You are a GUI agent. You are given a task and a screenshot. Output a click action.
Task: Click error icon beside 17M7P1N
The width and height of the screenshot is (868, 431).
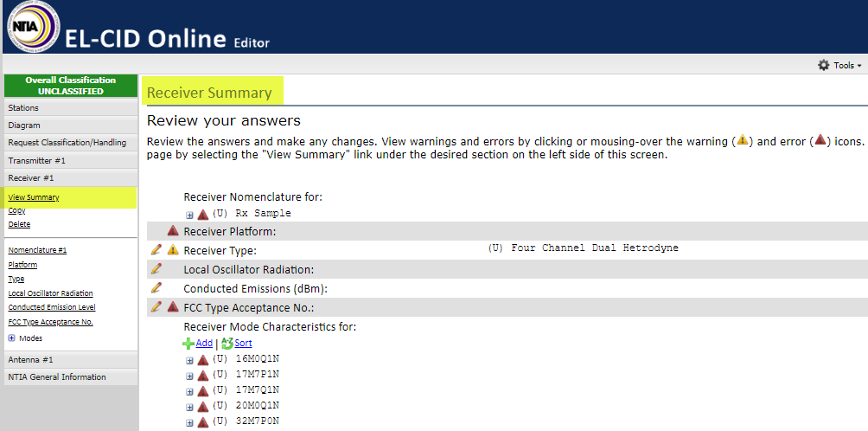click(x=202, y=376)
